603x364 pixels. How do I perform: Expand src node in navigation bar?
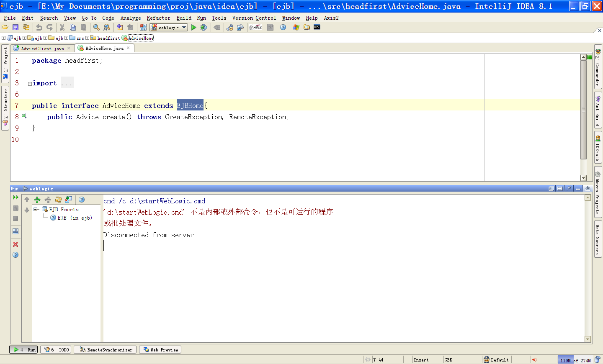click(x=66, y=38)
